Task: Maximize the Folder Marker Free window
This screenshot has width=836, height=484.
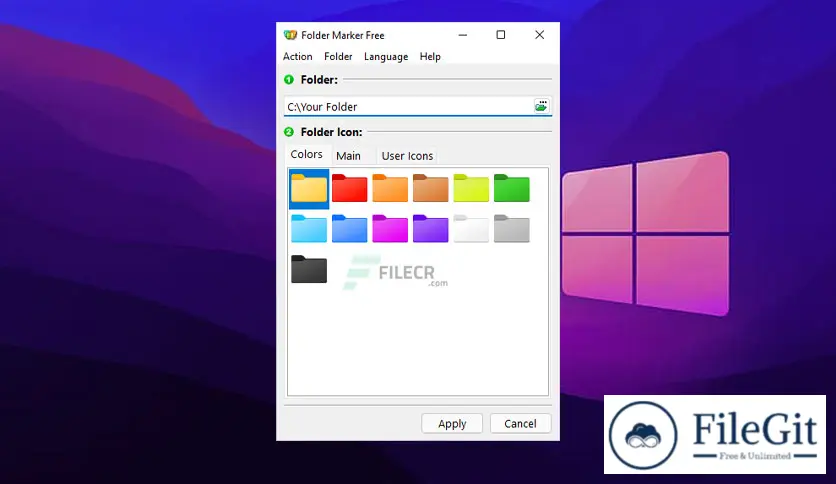Action: point(501,35)
